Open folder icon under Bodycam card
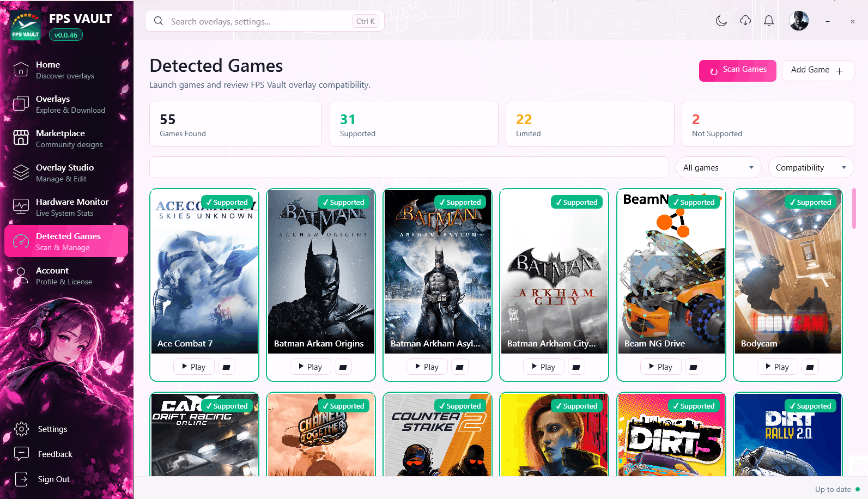This screenshot has width=868, height=499. [810, 367]
